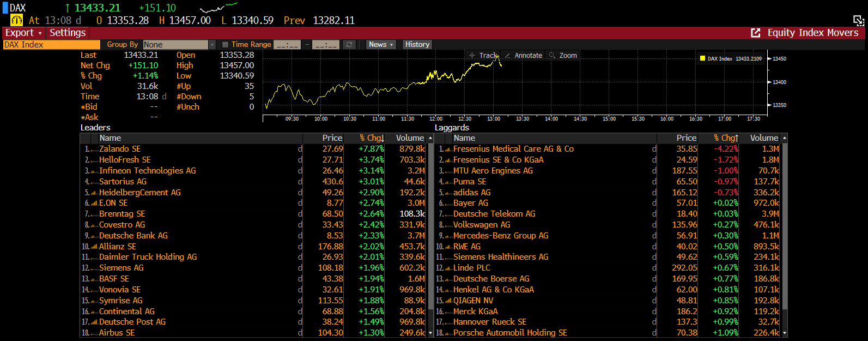
Task: Click the yellow gauge icon beside the time
Action: (x=17, y=20)
